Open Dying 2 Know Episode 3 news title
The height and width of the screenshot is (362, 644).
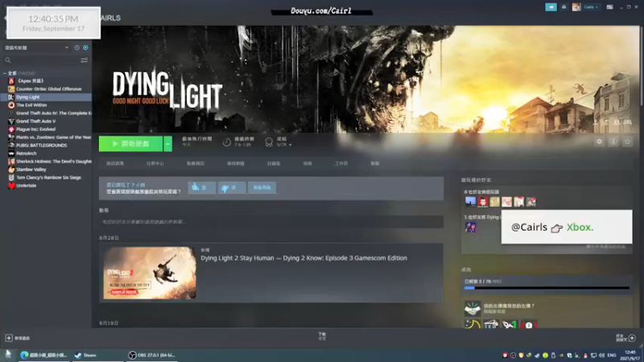click(x=303, y=258)
